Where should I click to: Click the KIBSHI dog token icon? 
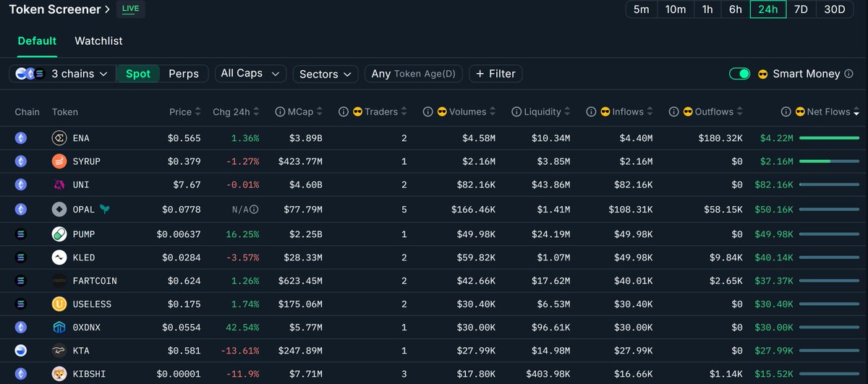click(59, 375)
